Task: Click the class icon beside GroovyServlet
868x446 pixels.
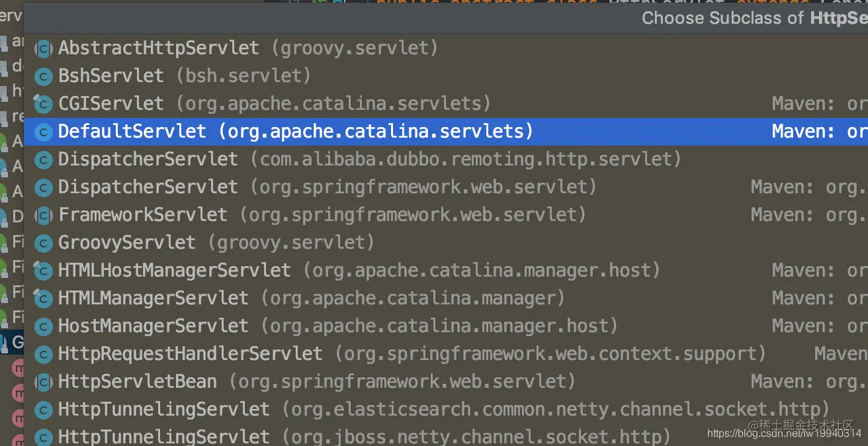Action: point(44,243)
